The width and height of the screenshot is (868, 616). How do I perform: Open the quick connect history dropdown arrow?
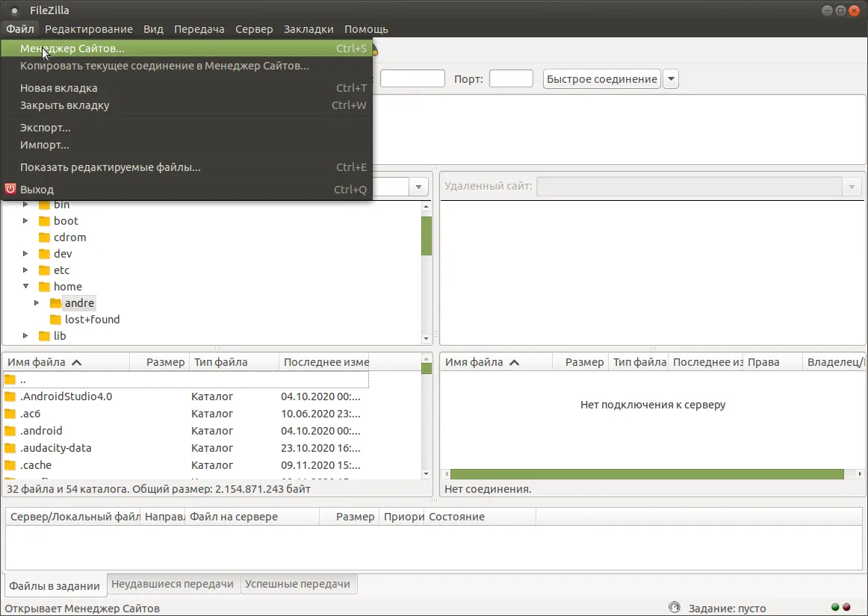tap(671, 78)
